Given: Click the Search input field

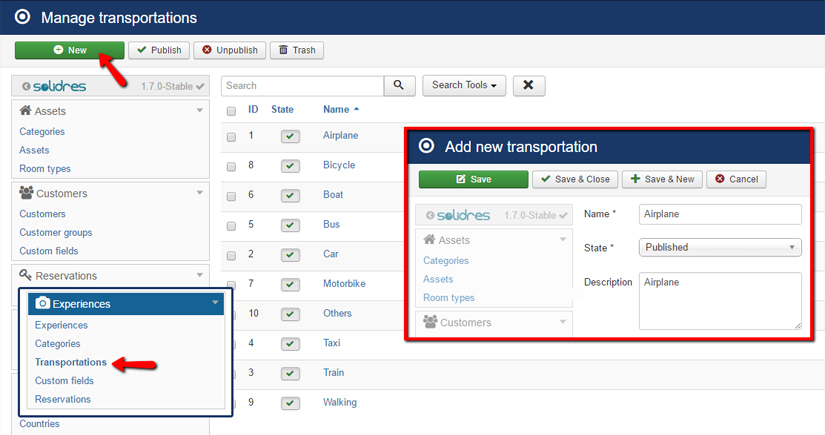Looking at the screenshot, I should [x=303, y=85].
